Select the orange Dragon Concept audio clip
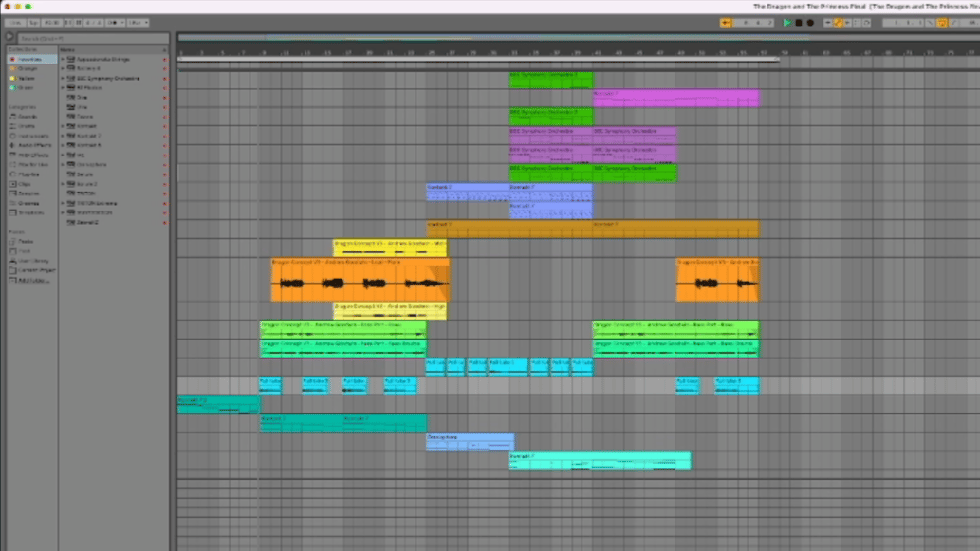 360,282
